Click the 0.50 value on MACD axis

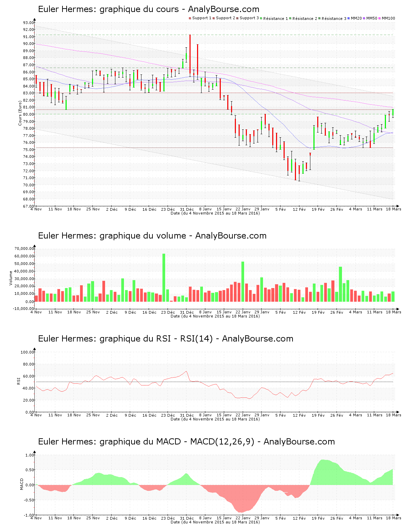(x=30, y=470)
